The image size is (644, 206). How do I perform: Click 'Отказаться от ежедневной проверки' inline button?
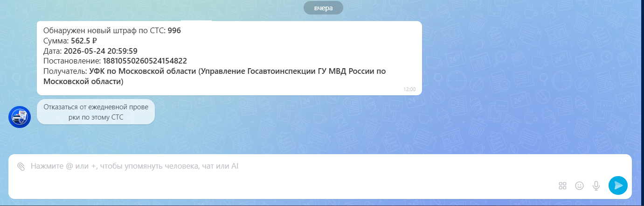point(96,112)
